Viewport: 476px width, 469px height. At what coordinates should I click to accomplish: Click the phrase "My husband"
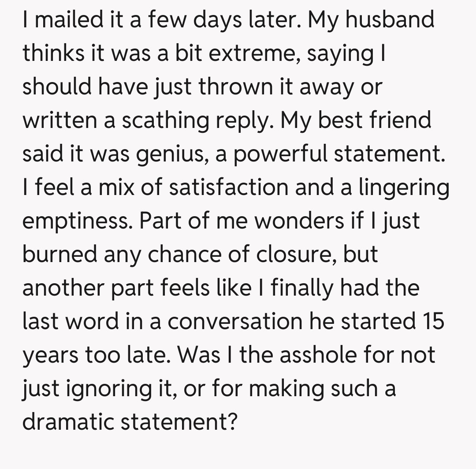coord(371,19)
